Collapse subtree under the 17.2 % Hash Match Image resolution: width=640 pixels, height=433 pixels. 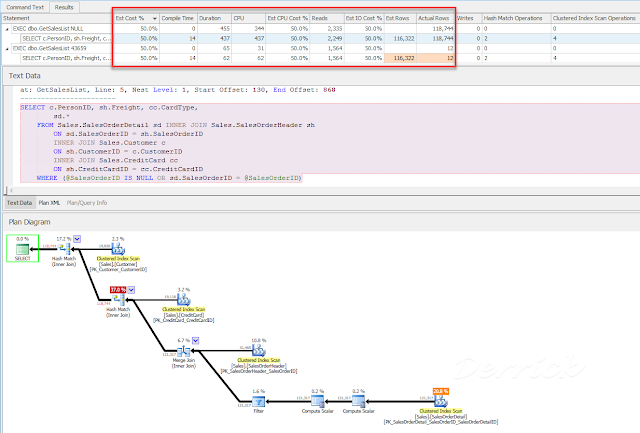pyautogui.click(x=77, y=239)
